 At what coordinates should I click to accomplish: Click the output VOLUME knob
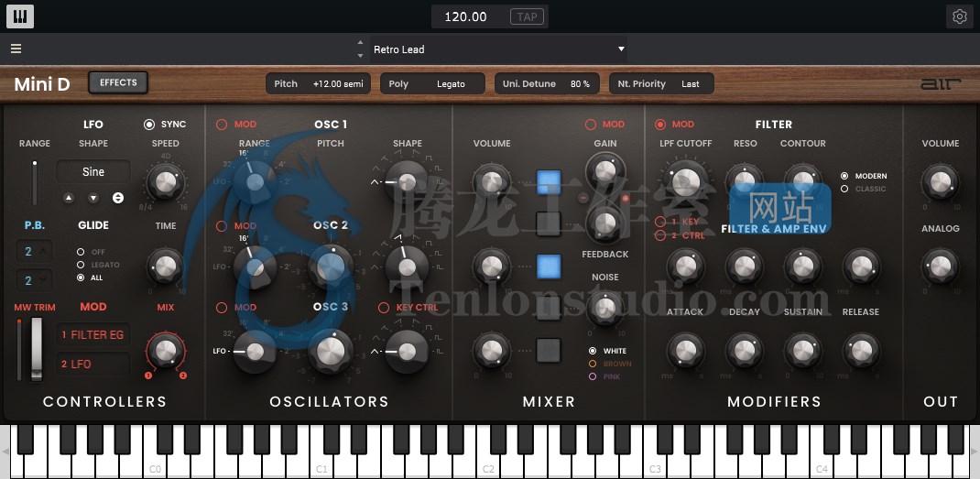[940, 182]
